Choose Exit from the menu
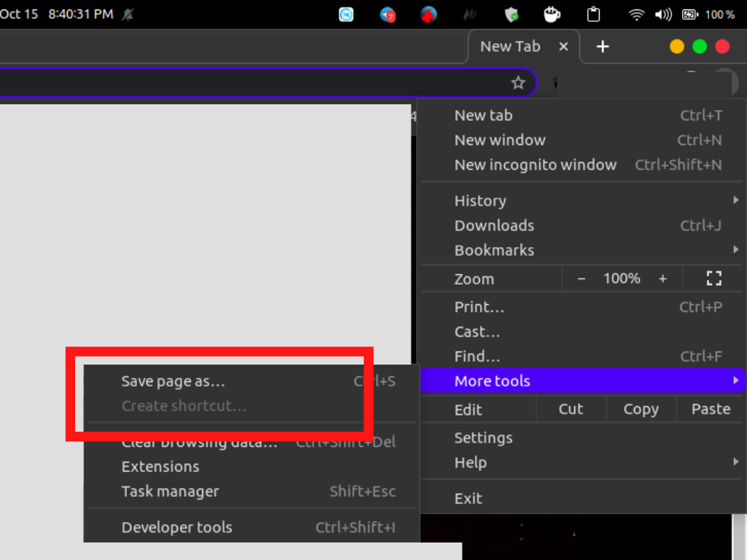This screenshot has width=747, height=560. [581, 499]
